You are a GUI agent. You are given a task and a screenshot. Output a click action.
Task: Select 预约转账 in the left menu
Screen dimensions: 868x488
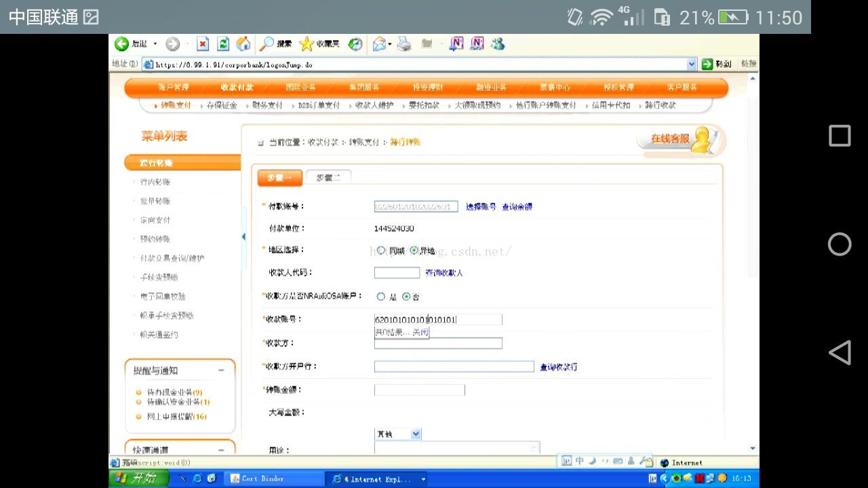click(x=155, y=239)
